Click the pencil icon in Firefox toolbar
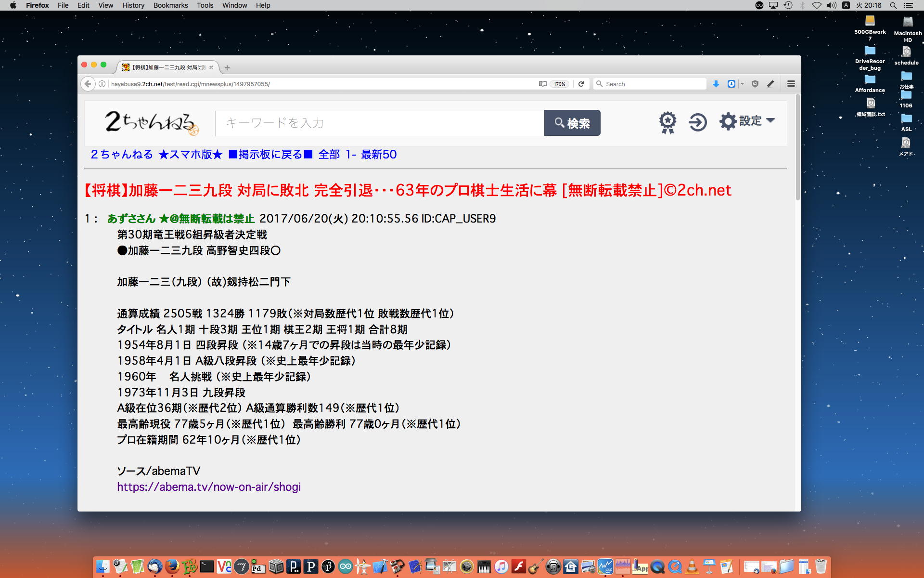Viewport: 924px width, 578px height. [x=770, y=84]
